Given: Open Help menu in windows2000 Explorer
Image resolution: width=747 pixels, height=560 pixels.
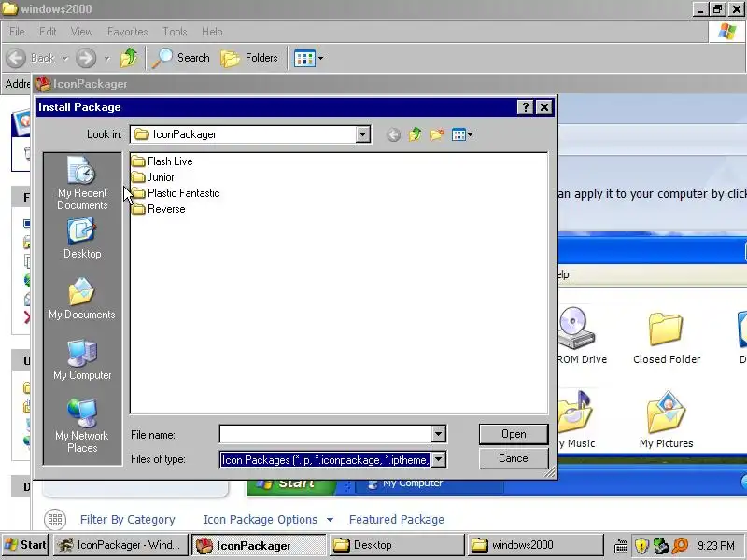Looking at the screenshot, I should pyautogui.click(x=212, y=32).
